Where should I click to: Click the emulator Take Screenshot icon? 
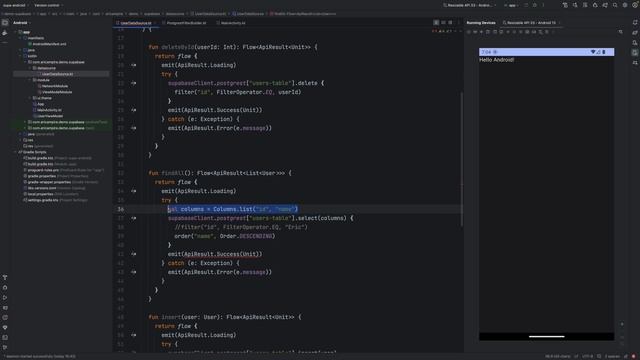pyautogui.click(x=527, y=32)
